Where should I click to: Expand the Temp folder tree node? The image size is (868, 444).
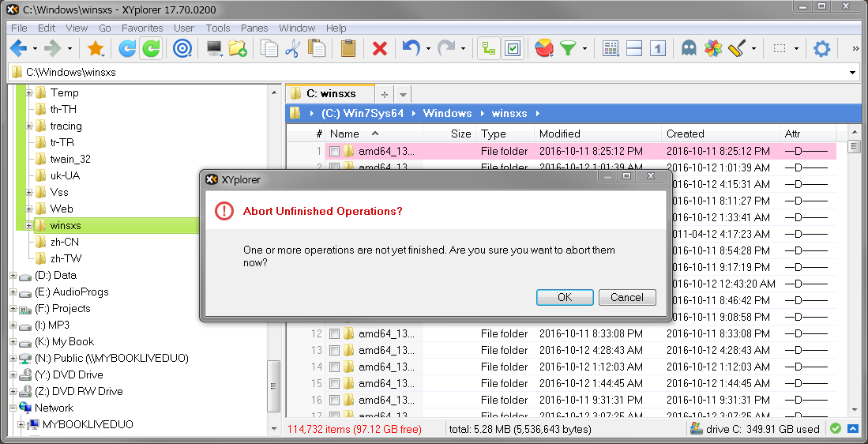coord(29,93)
